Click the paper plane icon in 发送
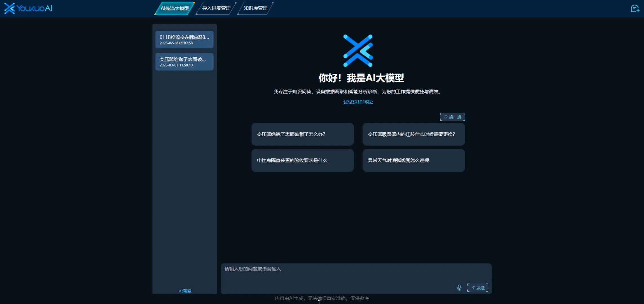Viewport: 644px width, 304px height. point(473,287)
